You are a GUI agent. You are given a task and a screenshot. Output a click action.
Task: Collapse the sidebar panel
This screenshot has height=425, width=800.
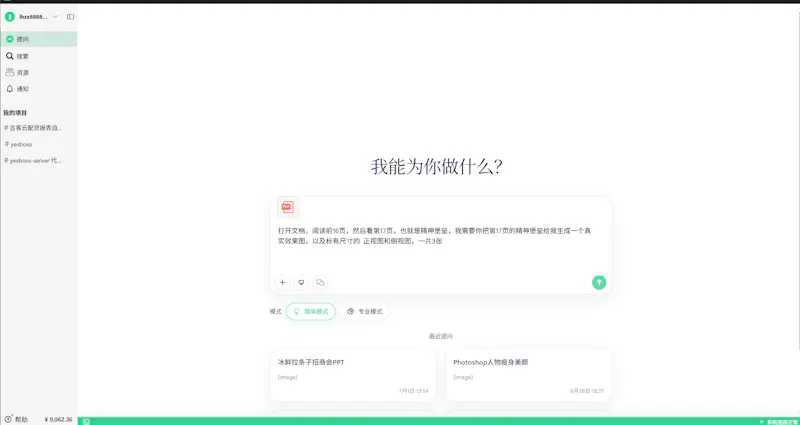(70, 17)
